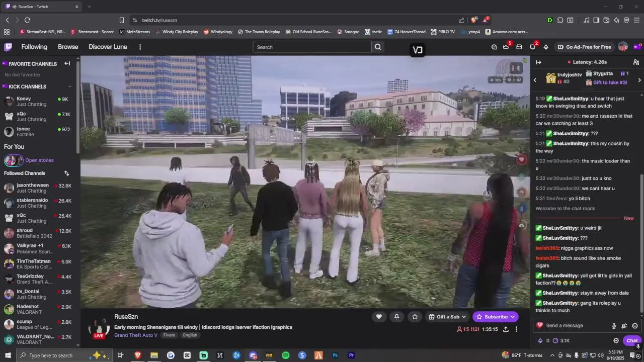Click Grand Theft Auto V category
This screenshot has height=362, width=644.
tap(136, 335)
